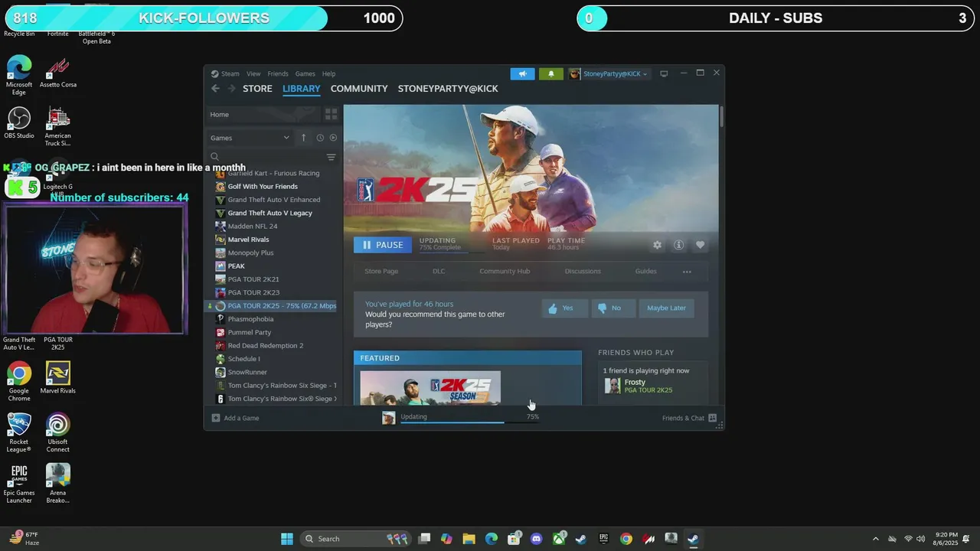Open Steam notifications bell icon
The image size is (980, 551).
pyautogui.click(x=550, y=73)
